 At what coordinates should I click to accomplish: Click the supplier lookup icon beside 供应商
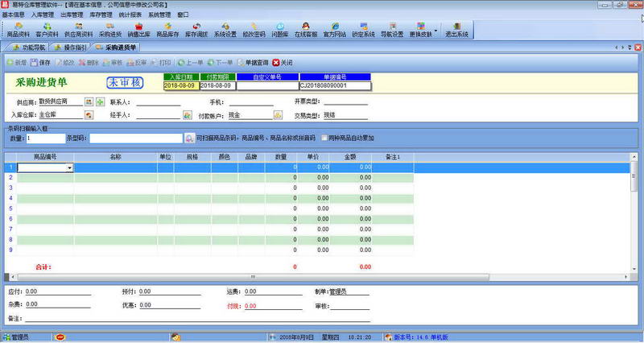pyautogui.click(x=89, y=102)
